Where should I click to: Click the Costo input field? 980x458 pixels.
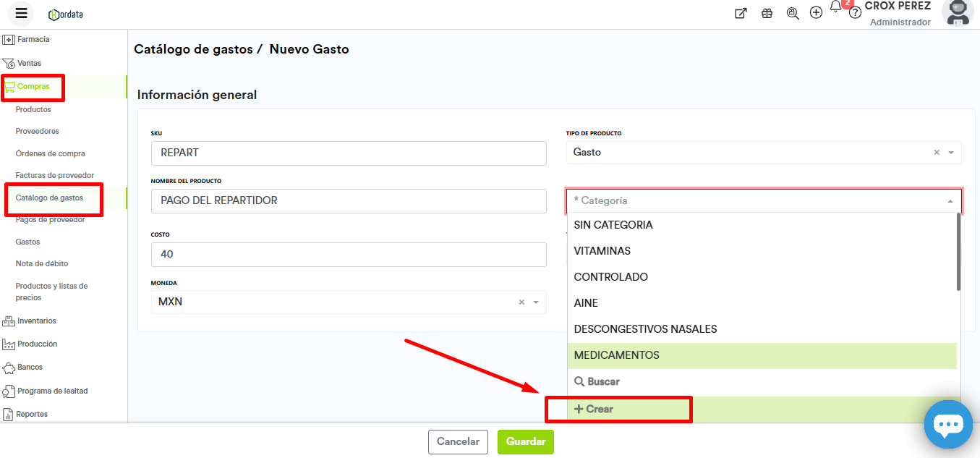348,255
